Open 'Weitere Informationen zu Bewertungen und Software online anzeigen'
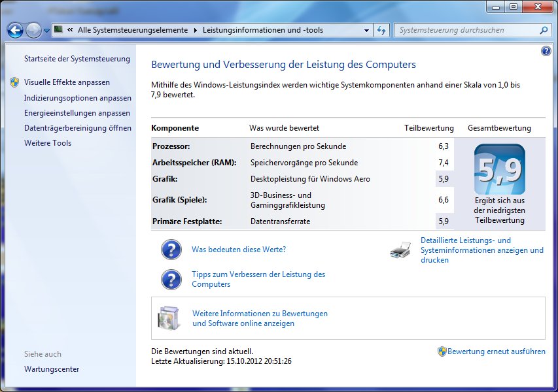Image resolution: width=558 pixels, height=392 pixels. [x=260, y=318]
